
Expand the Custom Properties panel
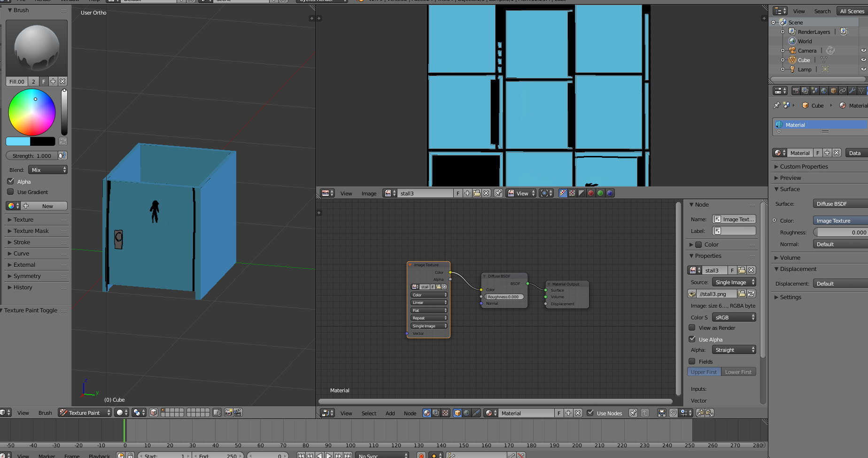tap(804, 166)
